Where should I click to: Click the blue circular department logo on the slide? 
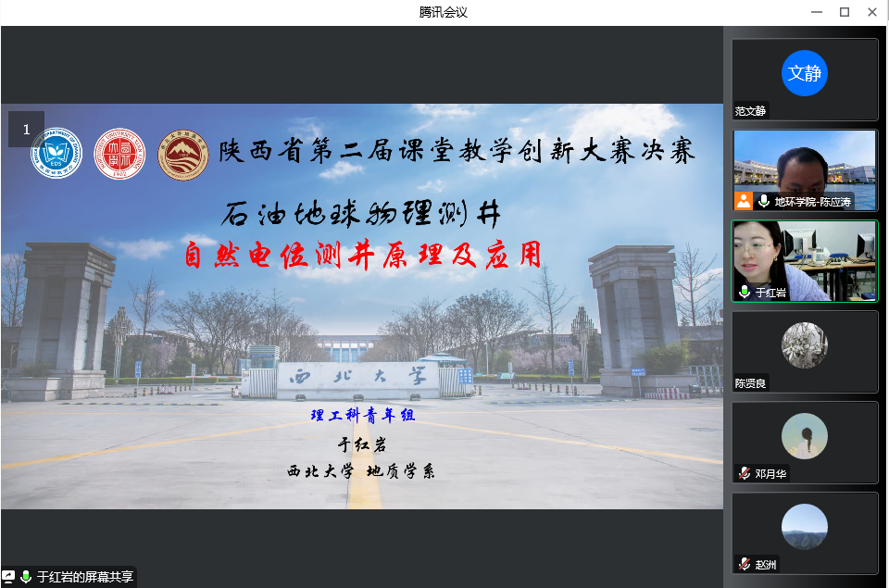[x=57, y=153]
